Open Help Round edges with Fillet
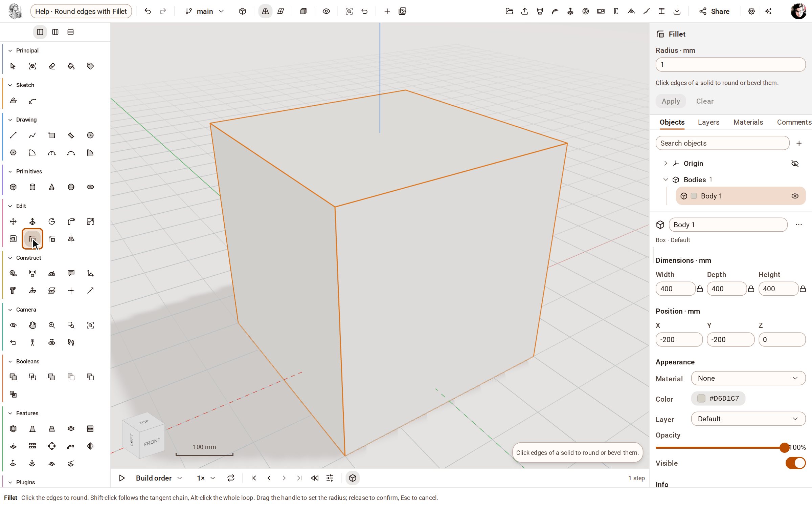The height and width of the screenshot is (508, 812). click(x=81, y=11)
